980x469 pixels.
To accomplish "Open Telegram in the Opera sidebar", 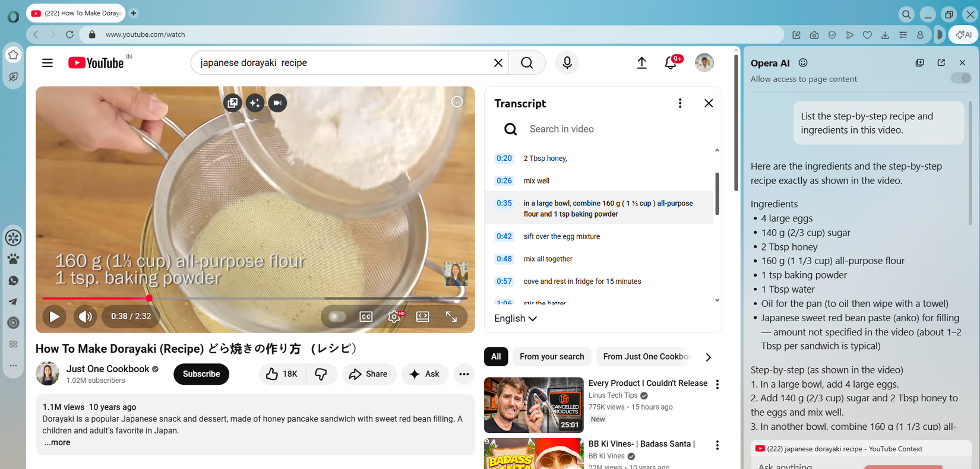I will [x=13, y=302].
